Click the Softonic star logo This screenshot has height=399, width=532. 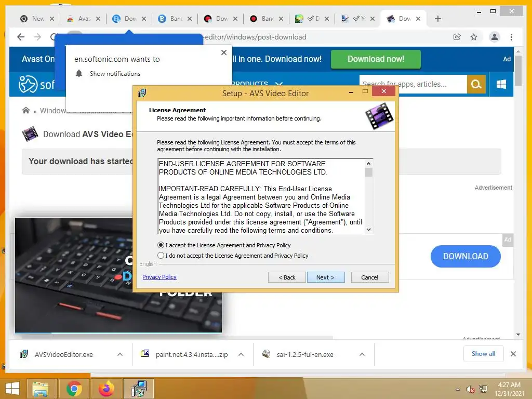pos(28,84)
